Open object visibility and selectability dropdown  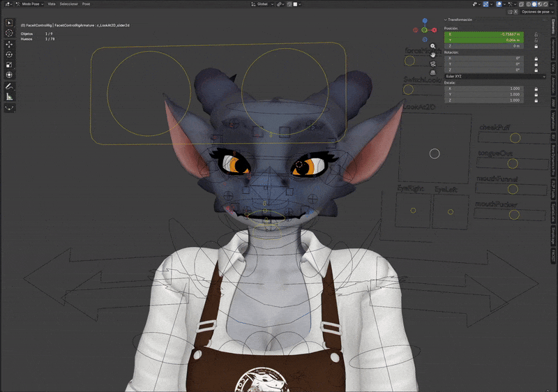coord(476,4)
